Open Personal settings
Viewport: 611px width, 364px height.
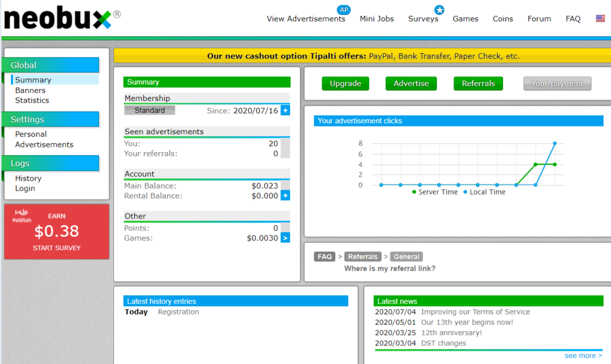31,134
